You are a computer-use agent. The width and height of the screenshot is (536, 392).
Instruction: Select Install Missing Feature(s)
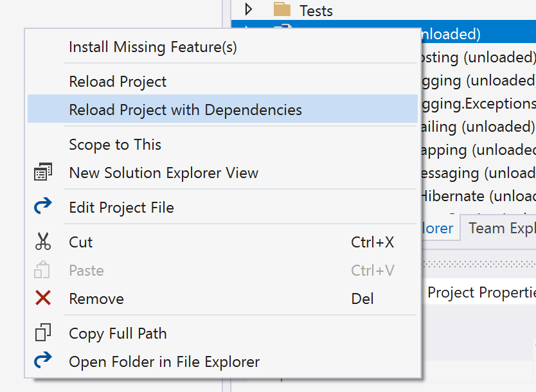(x=153, y=47)
